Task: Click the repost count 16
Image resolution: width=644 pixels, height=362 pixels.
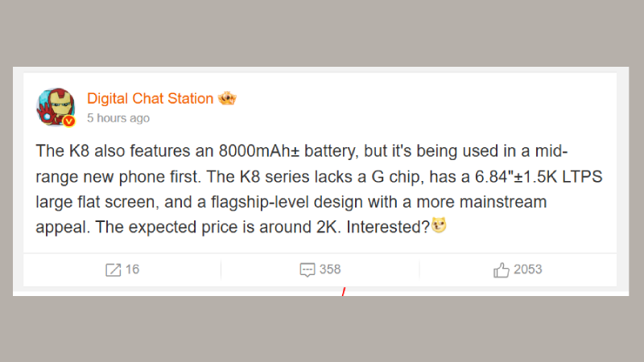Action: pos(132,270)
